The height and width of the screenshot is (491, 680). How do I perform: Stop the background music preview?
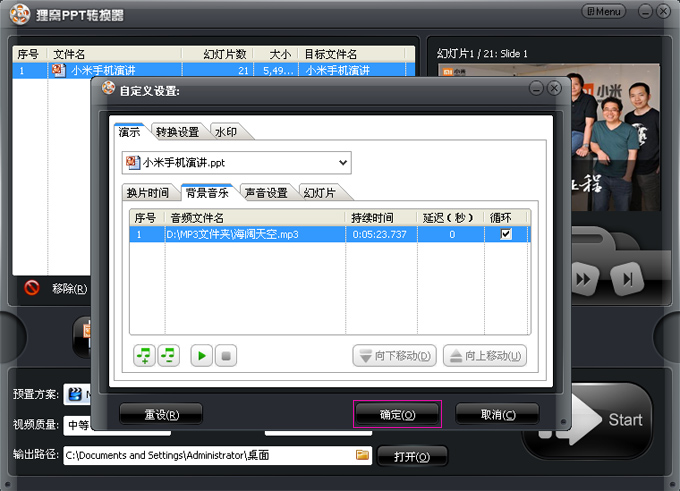click(226, 355)
